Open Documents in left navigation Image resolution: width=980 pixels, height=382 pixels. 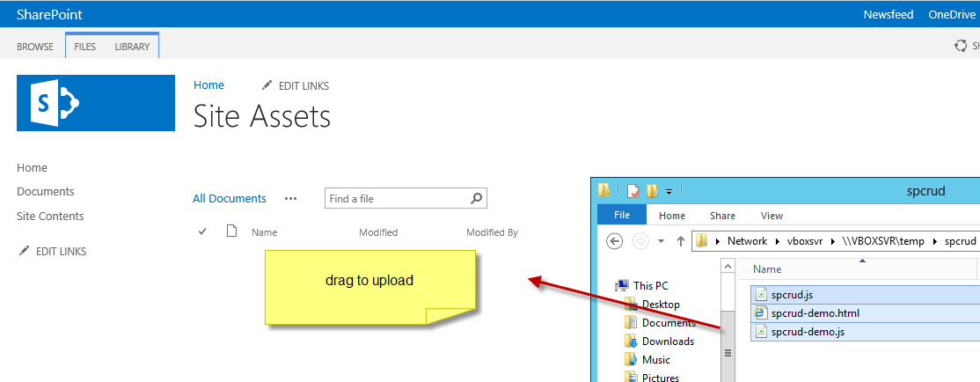(46, 191)
